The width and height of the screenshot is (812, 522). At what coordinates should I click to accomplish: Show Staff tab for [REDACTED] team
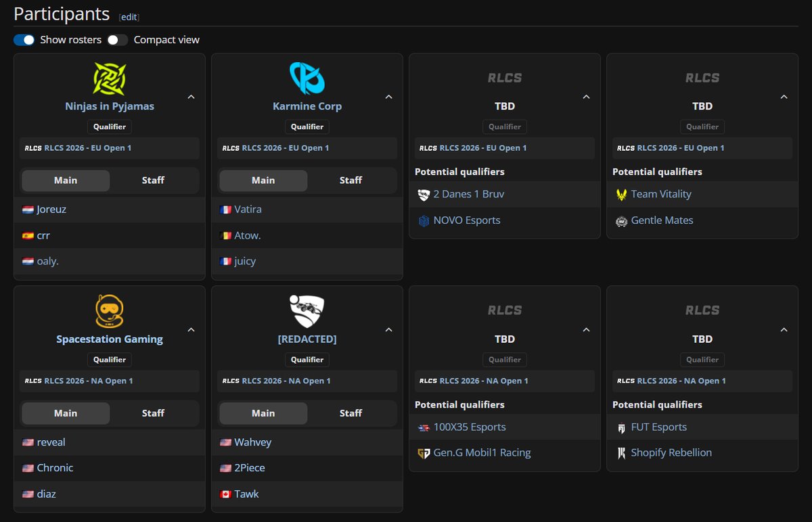351,413
